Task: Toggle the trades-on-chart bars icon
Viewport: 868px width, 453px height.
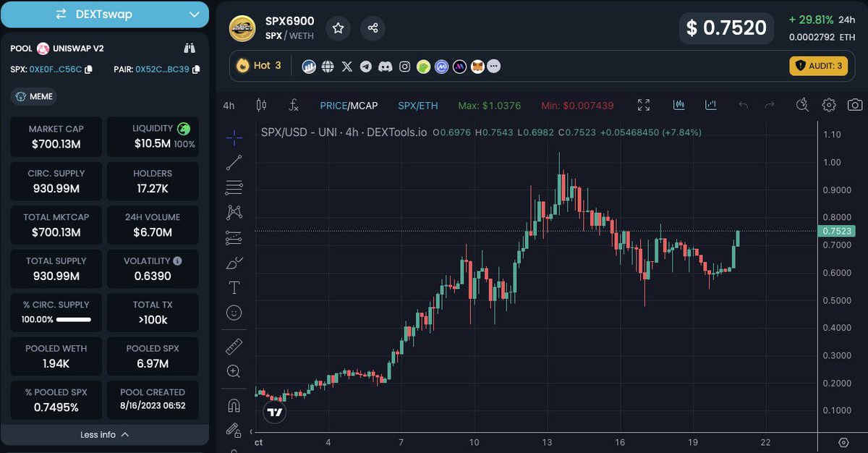Action: pos(678,106)
